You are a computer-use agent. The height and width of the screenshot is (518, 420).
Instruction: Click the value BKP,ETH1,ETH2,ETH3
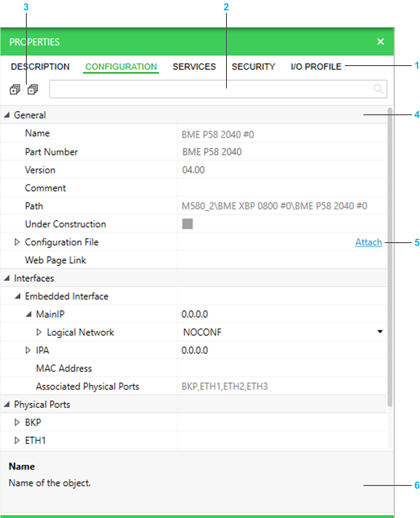click(225, 387)
